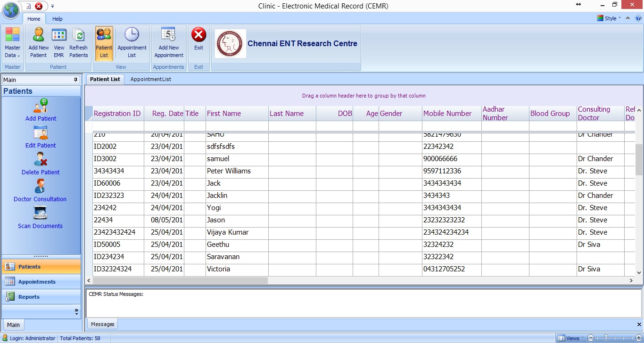Click the First Name filter row field
This screenshot has width=644, height=343.
point(237,126)
